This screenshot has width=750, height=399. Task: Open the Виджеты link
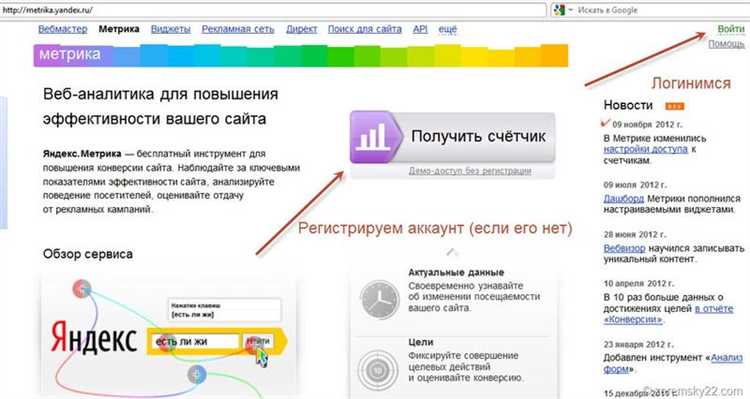pyautogui.click(x=171, y=29)
